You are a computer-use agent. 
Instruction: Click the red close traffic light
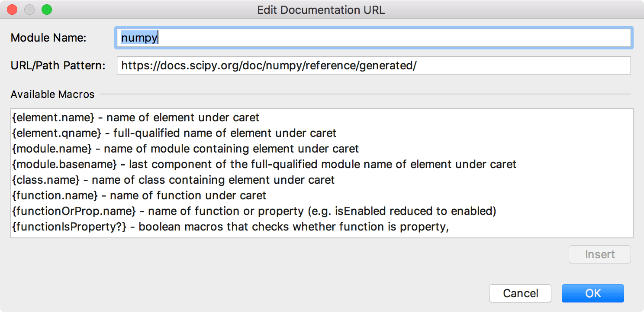[x=12, y=9]
